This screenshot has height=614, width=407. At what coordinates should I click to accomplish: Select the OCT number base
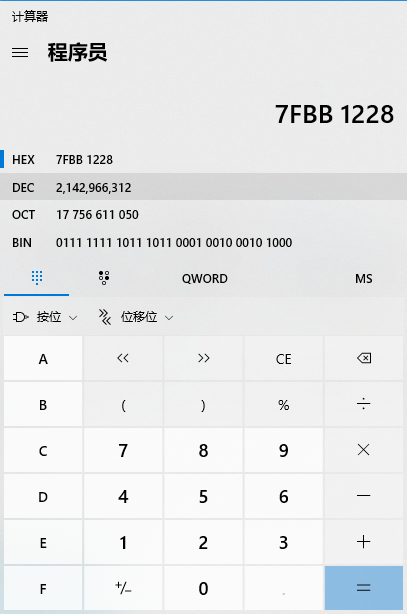203,215
